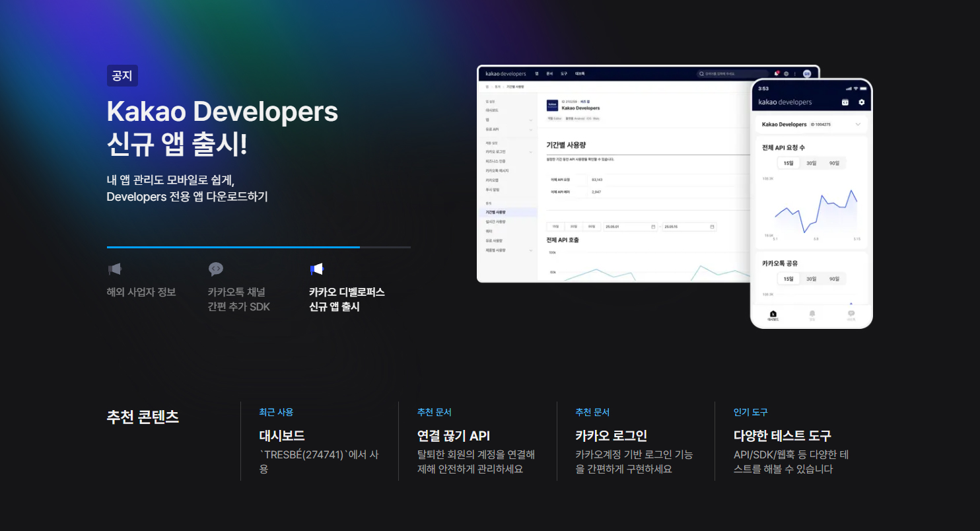
Task: Click 추천 문서 label above 카카오 로그인
Action: click(592, 412)
